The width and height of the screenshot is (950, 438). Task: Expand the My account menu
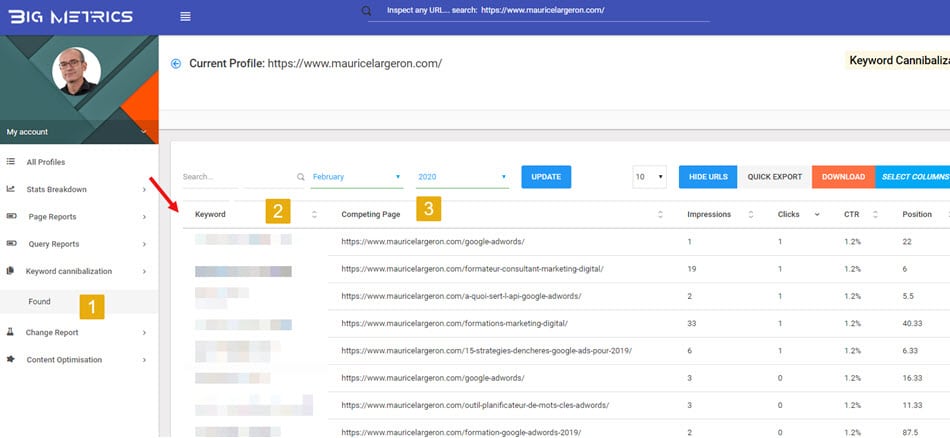click(79, 131)
